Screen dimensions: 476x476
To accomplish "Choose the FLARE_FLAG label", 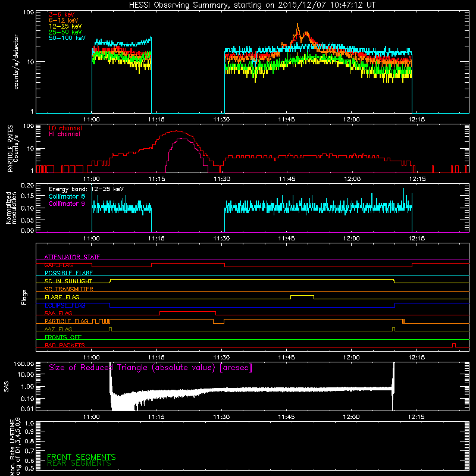I will 62,297.
